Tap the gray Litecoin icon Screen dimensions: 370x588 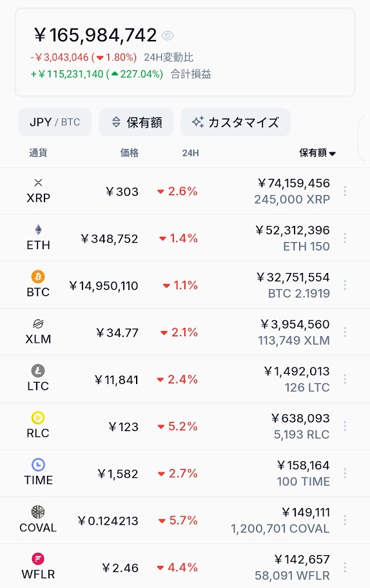38,371
